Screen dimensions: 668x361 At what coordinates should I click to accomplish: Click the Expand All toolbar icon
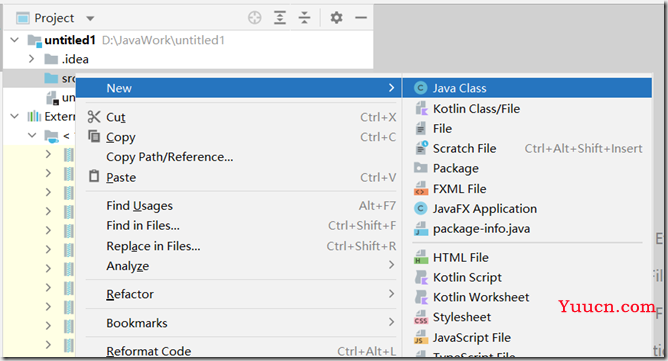[x=280, y=18]
